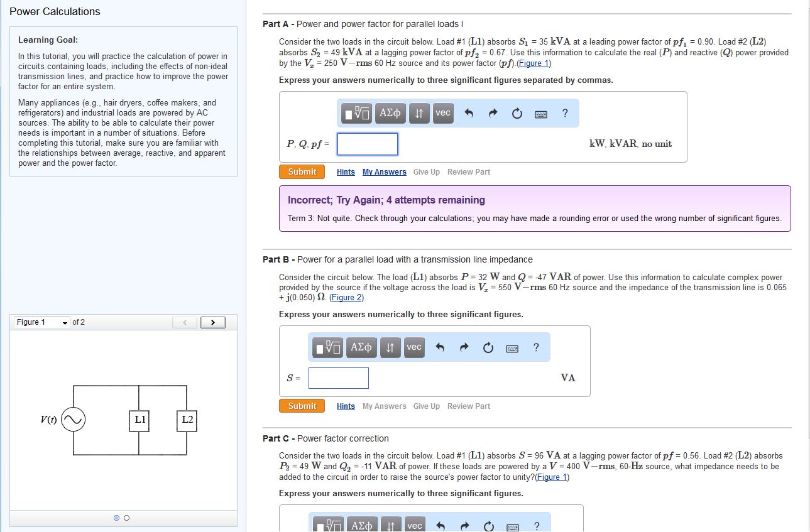Click the L2 load box in circuit figure

click(x=187, y=420)
